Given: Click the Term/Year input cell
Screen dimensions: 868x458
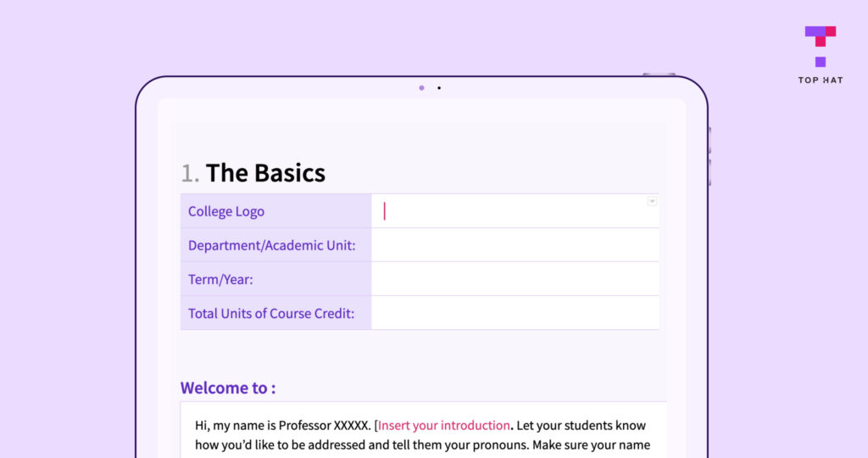Looking at the screenshot, I should pos(515,279).
